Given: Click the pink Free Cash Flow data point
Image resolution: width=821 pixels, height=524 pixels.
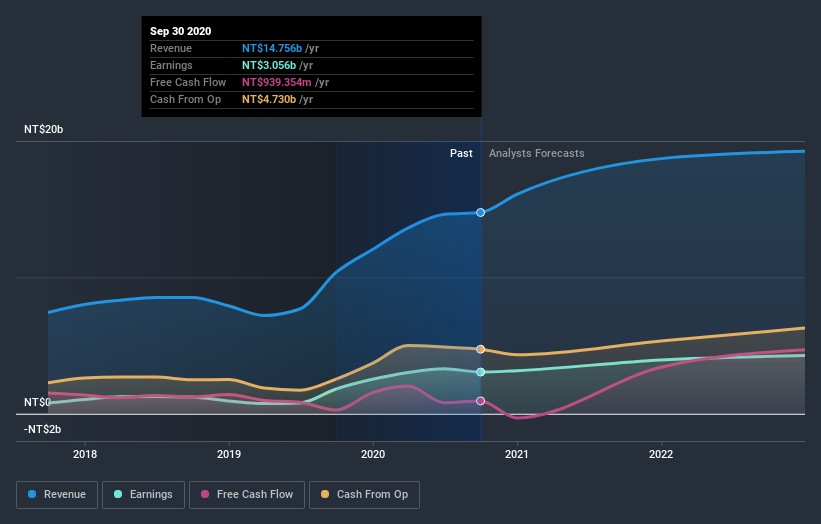Looking at the screenshot, I should 480,401.
